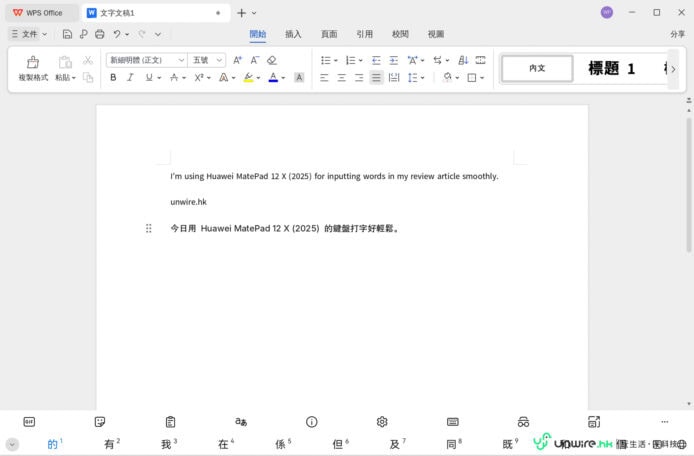Expand the styles gallery arrow

tap(673, 69)
